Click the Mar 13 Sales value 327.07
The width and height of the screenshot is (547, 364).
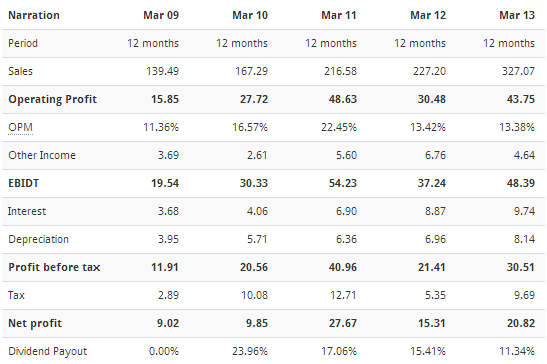coord(518,71)
